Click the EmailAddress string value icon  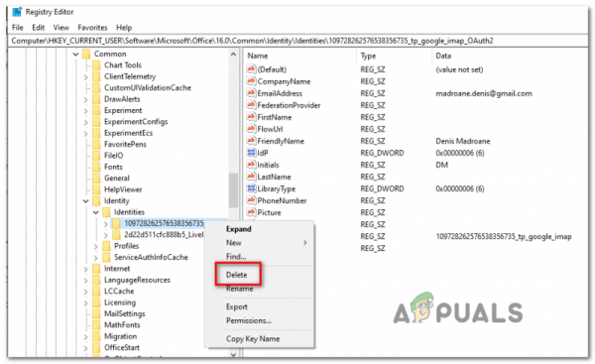pos(251,93)
